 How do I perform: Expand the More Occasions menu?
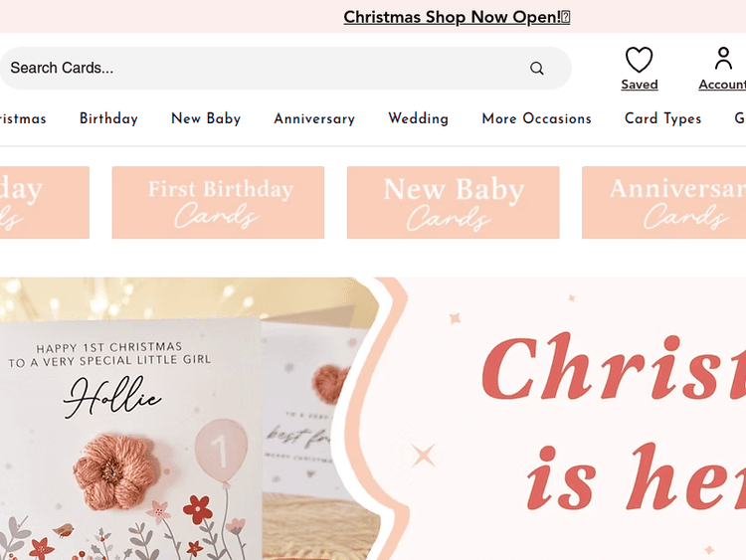click(x=537, y=118)
